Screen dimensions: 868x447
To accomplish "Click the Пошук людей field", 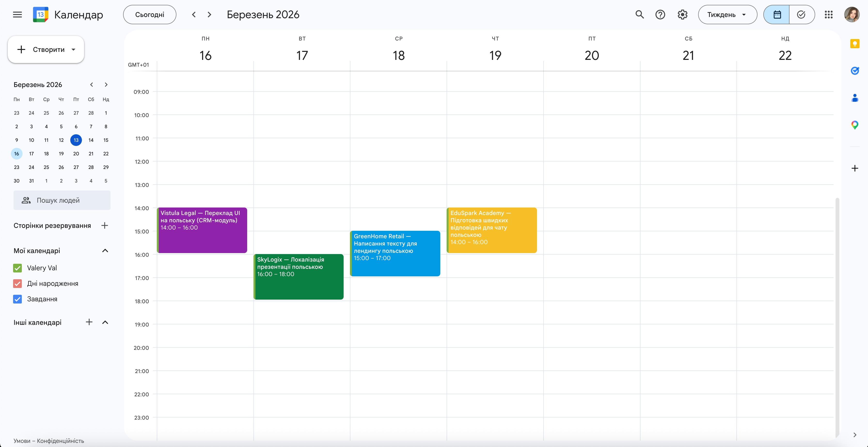I will coord(62,200).
